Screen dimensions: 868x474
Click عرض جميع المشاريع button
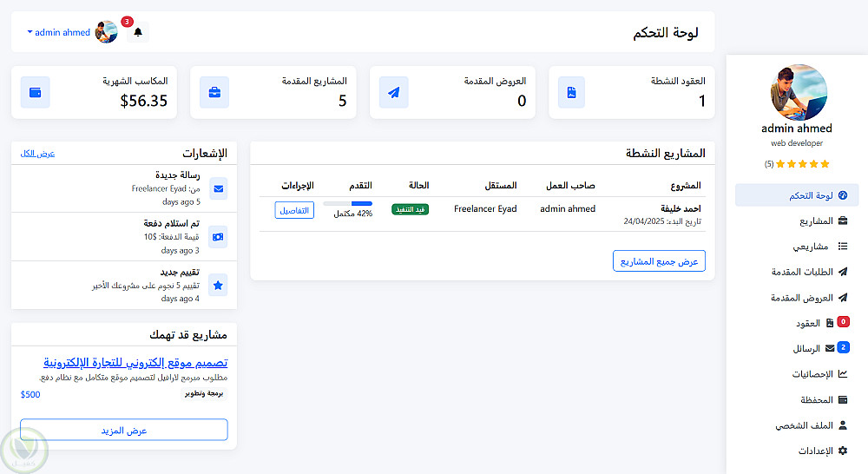tap(659, 261)
